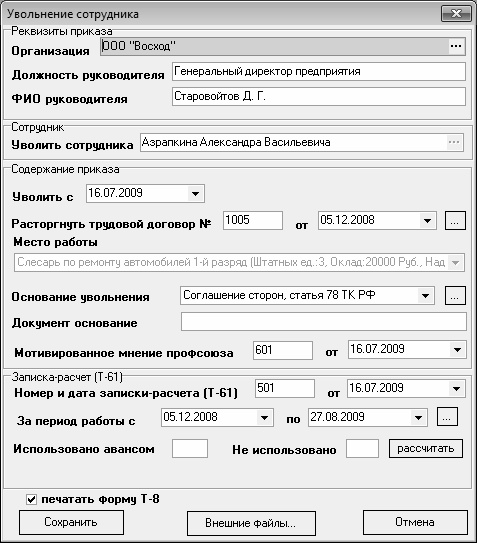Click the 'Сохранить' button

coord(71,522)
